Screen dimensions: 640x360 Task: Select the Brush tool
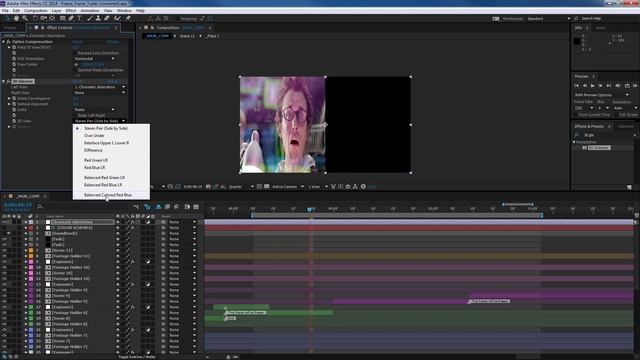(90, 18)
